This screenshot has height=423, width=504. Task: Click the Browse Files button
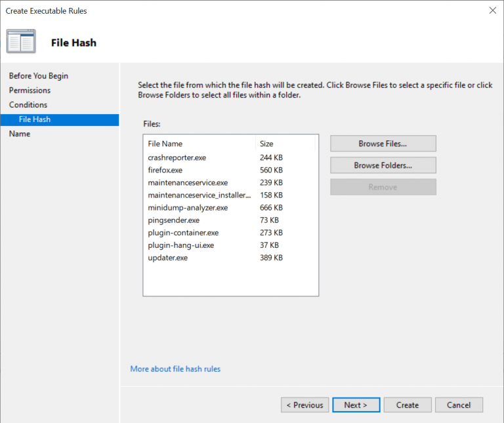click(383, 144)
